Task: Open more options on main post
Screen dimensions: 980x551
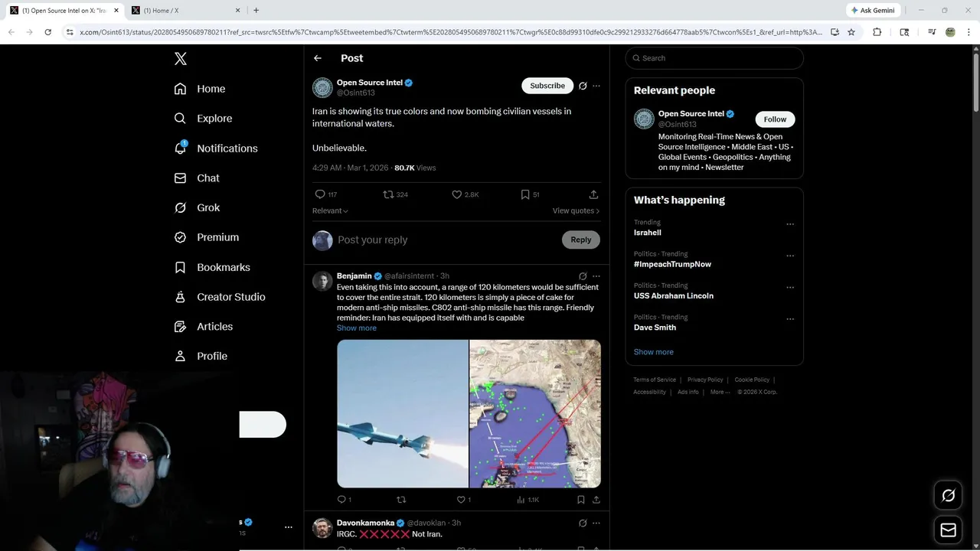Action: click(596, 86)
